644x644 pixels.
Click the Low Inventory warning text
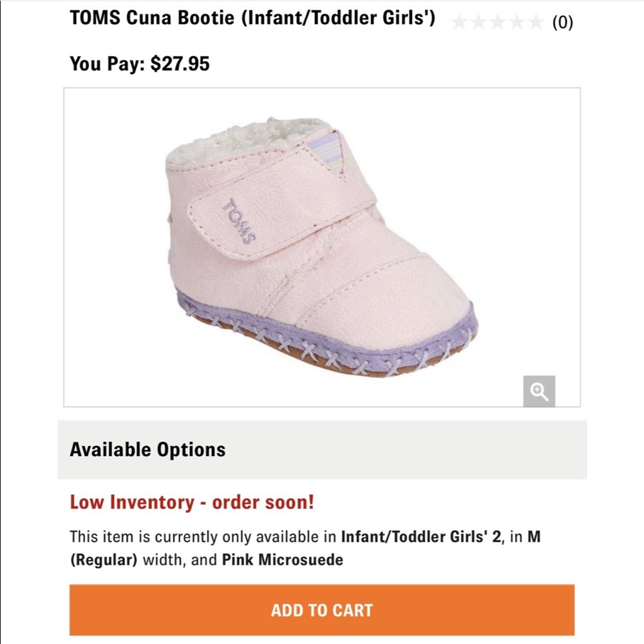tap(191, 503)
